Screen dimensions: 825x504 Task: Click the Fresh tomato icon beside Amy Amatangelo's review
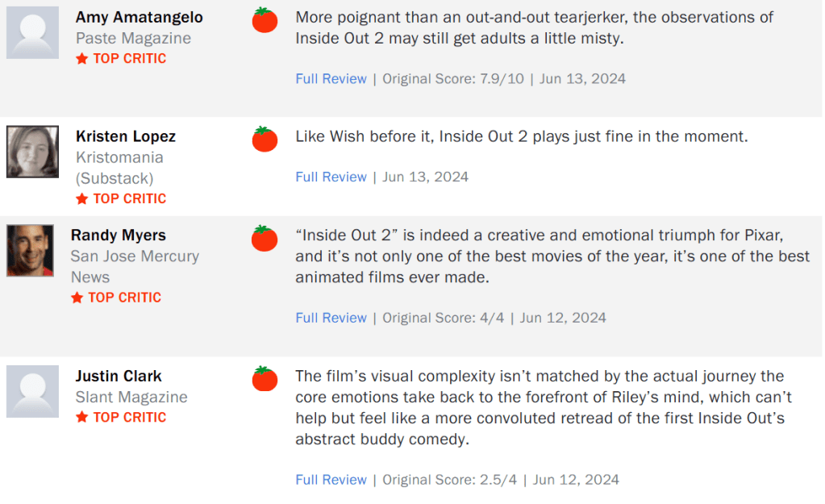264,20
